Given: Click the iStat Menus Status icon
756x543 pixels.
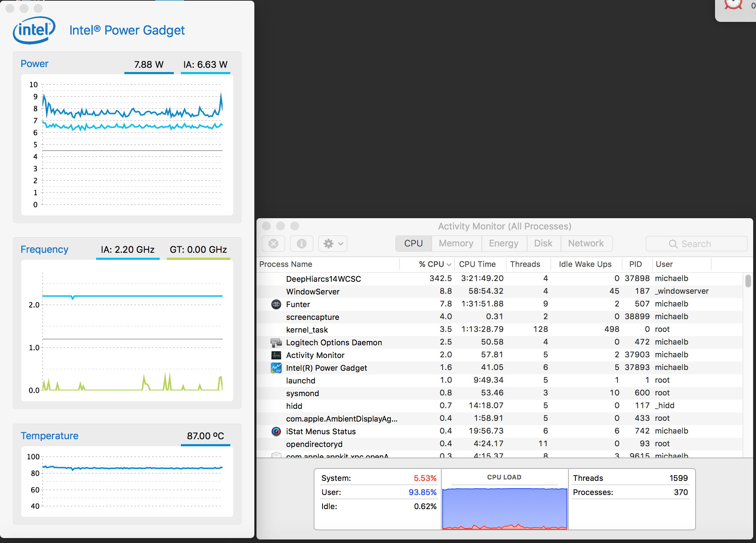Looking at the screenshot, I should pos(276,431).
